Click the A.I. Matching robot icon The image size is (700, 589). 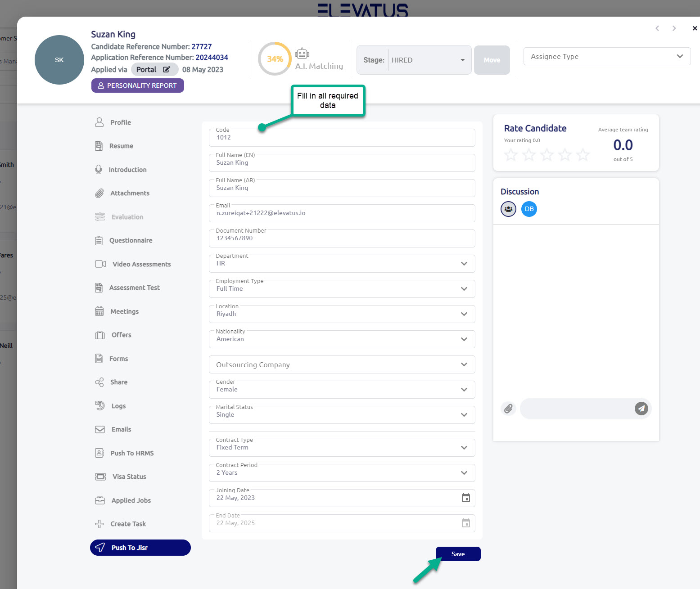point(302,54)
